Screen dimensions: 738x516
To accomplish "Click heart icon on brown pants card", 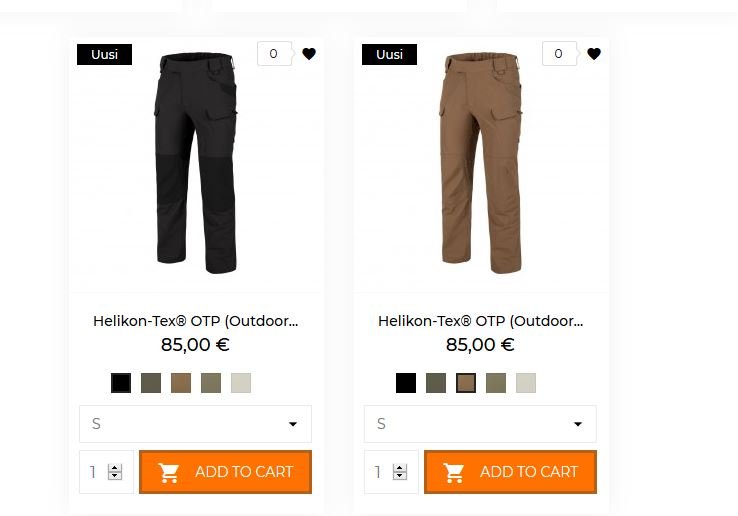I will (x=594, y=54).
